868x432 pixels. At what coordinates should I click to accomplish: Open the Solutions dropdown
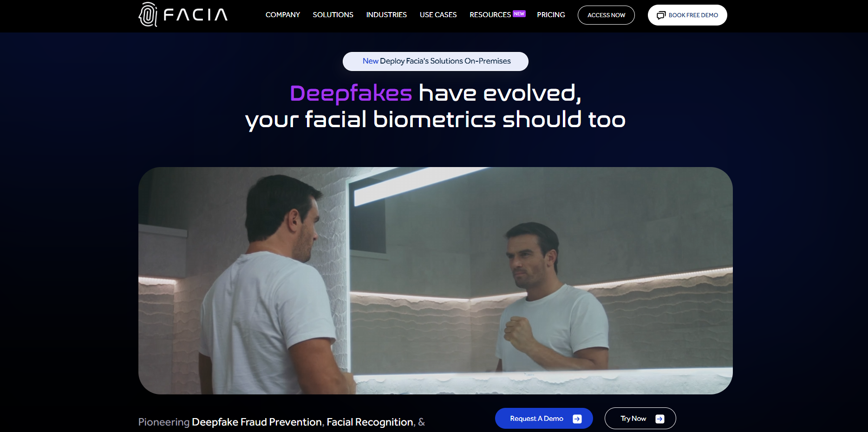tap(333, 14)
